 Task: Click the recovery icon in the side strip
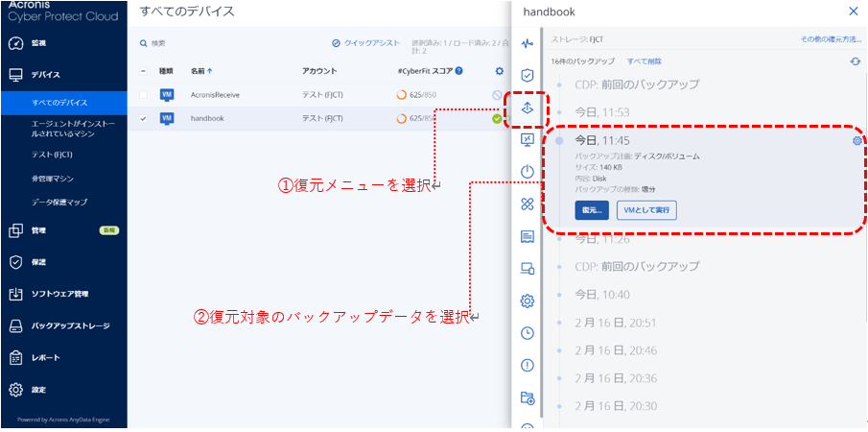point(527,108)
